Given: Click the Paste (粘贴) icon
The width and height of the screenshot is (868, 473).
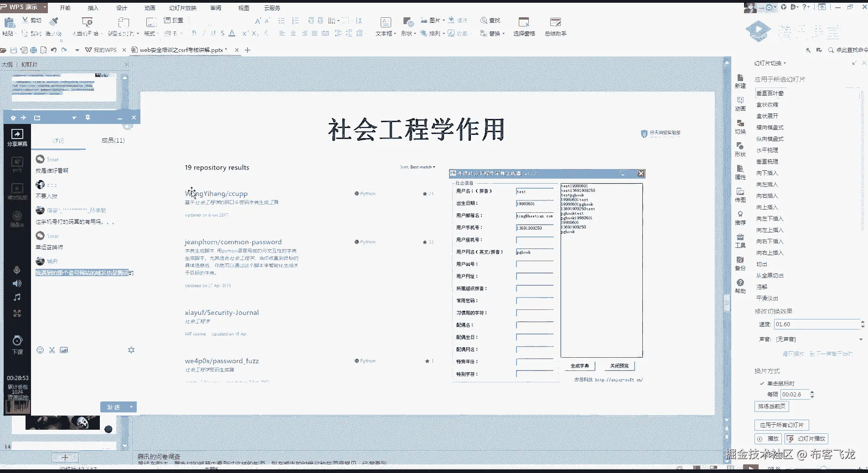Looking at the screenshot, I should coord(9,22).
